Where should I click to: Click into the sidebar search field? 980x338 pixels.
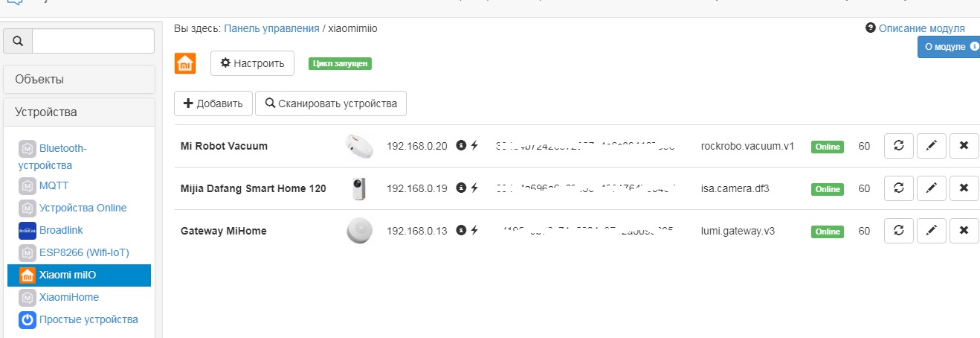93,41
